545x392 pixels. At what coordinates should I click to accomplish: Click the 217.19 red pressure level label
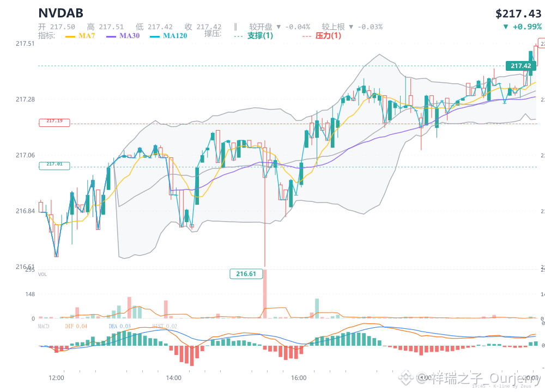[54, 122]
